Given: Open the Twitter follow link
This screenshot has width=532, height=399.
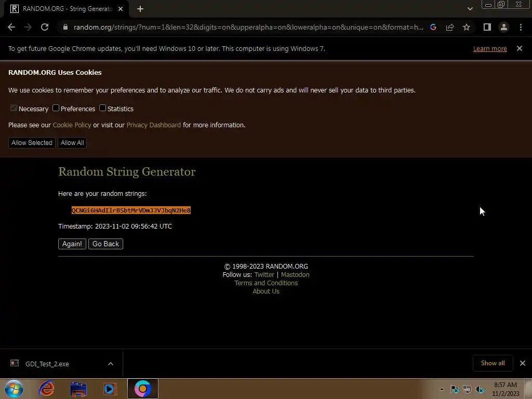Looking at the screenshot, I should (x=264, y=274).
